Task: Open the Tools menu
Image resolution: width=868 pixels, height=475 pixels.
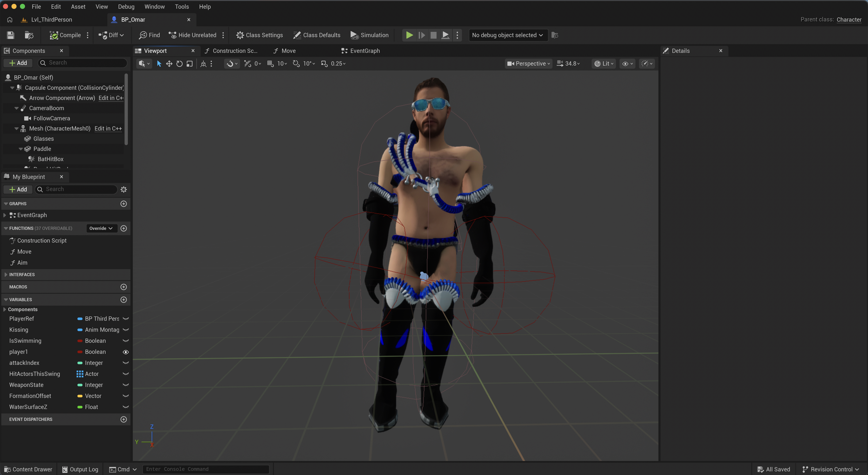Action: click(182, 6)
